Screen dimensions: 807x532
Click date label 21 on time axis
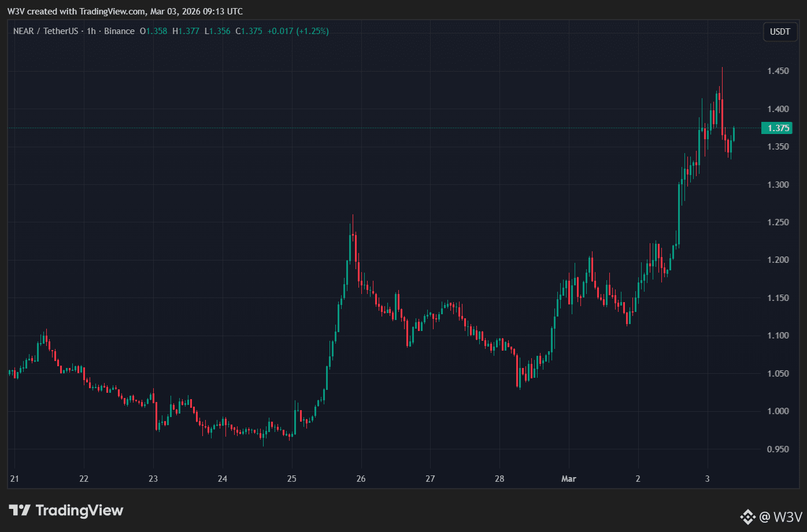(x=14, y=479)
